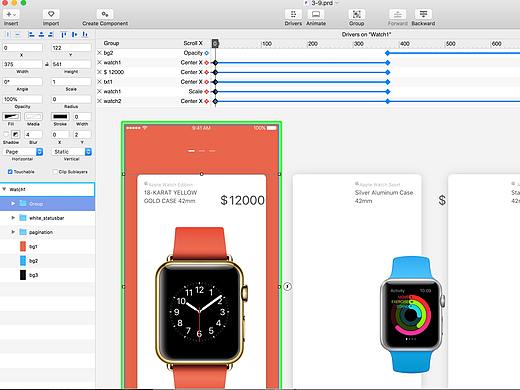Screen dimensions: 520x390
Task: Click the circular arrow handle beside artboard
Action: [x=288, y=286]
